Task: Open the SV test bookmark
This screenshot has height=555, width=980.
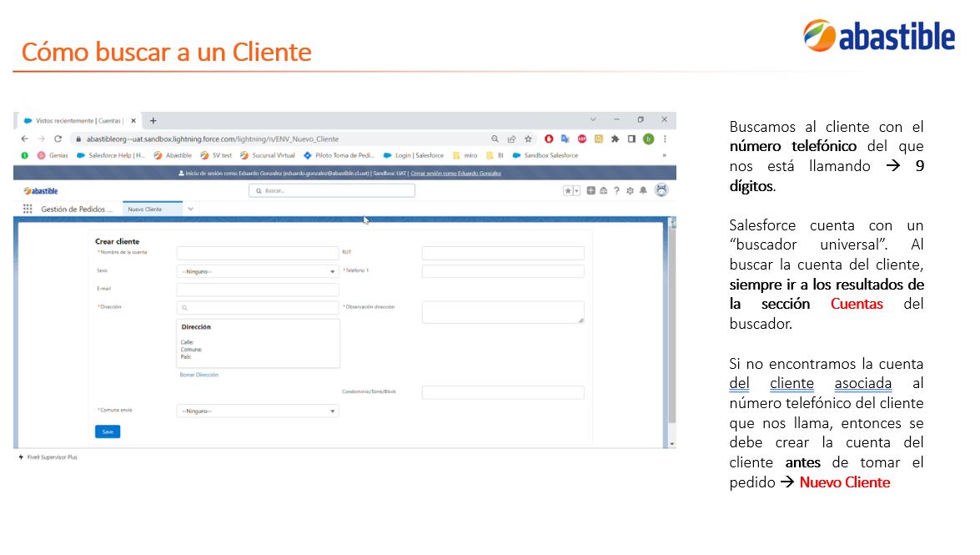Action: pyautogui.click(x=216, y=155)
